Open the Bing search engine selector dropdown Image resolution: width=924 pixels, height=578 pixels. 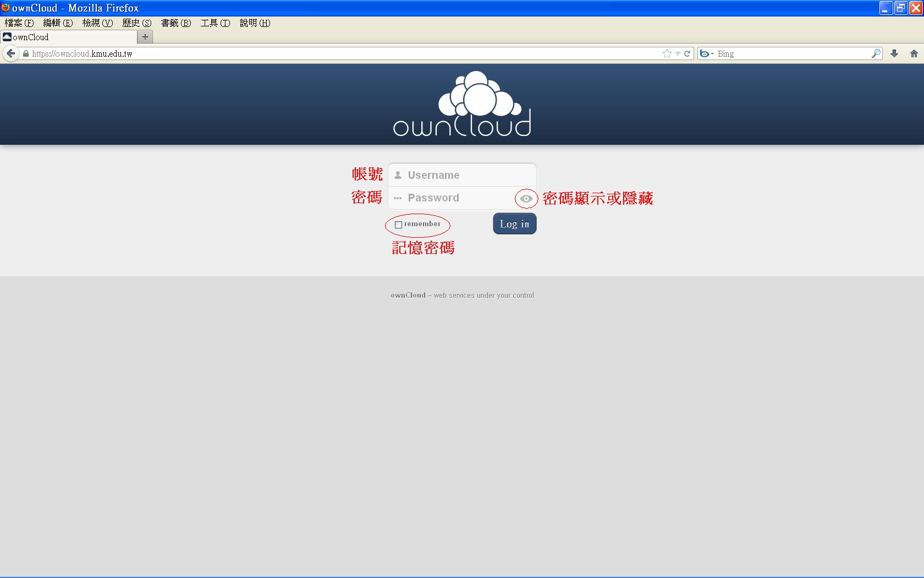pos(706,53)
